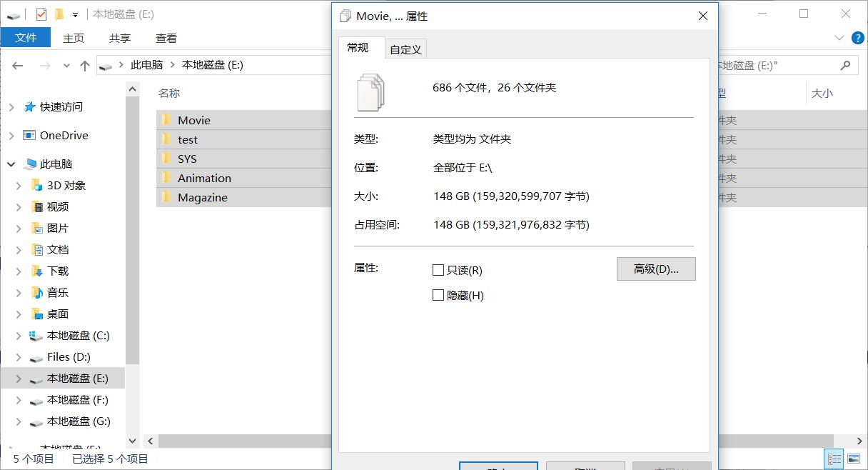Sort by the 名称 column header
The image size is (868, 470).
click(169, 93)
